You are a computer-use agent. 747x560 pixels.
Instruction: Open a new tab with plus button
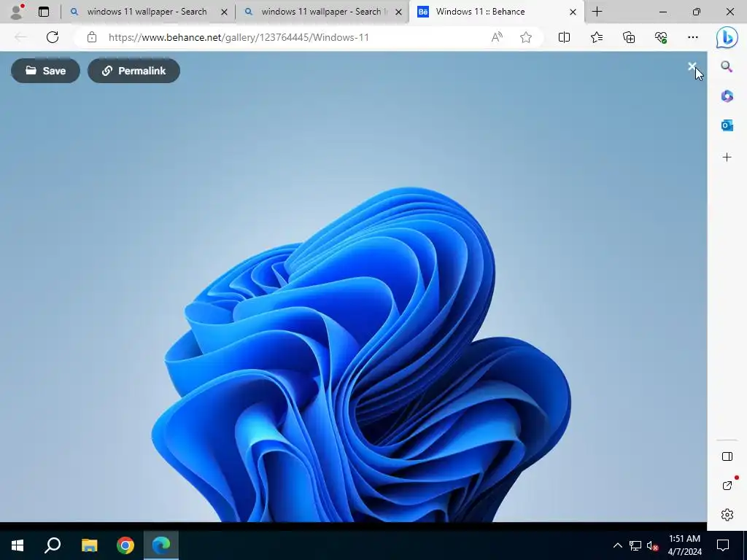click(x=597, y=12)
